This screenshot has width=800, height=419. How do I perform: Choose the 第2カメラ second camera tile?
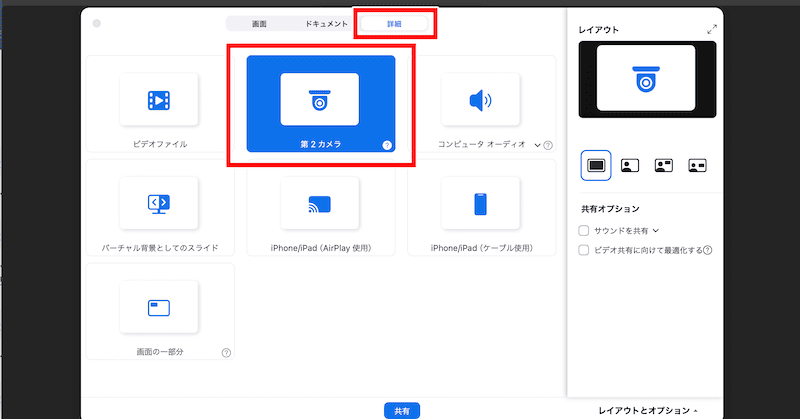click(x=320, y=99)
